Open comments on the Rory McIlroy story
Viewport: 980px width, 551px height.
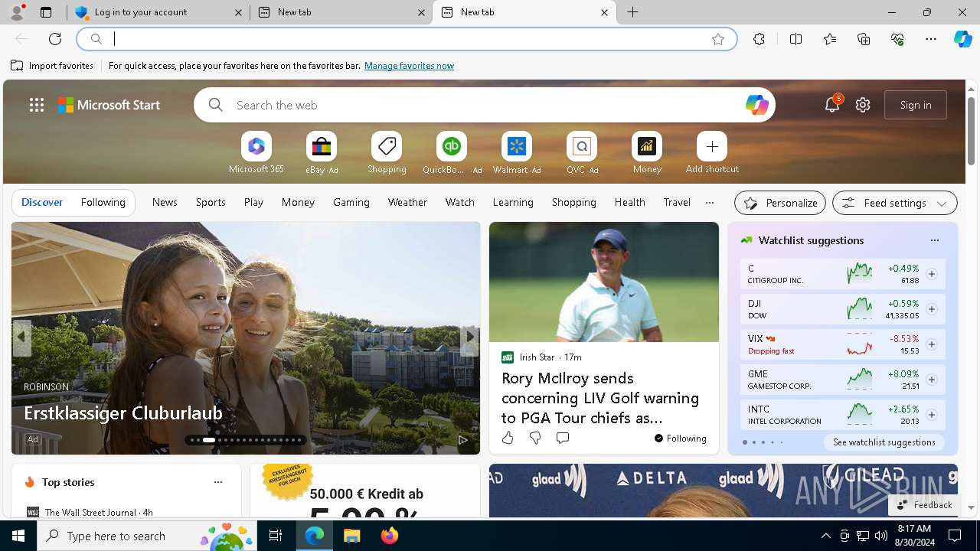(563, 438)
